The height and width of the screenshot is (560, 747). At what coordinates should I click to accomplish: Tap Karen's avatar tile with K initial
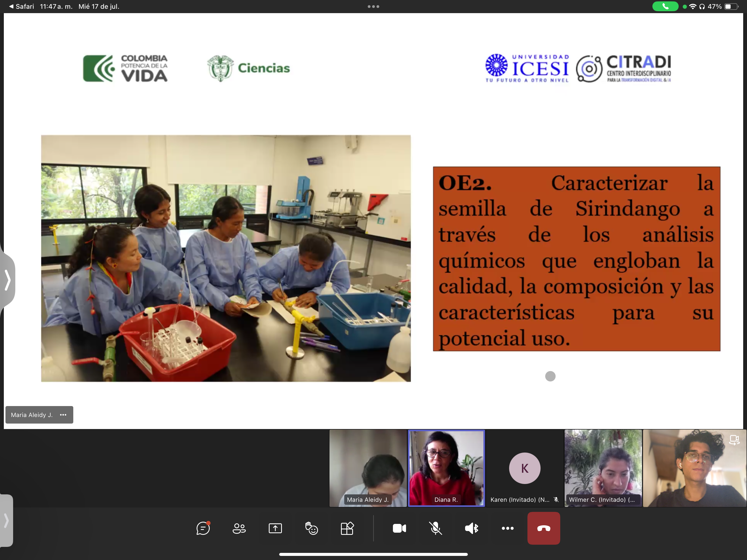click(x=524, y=468)
